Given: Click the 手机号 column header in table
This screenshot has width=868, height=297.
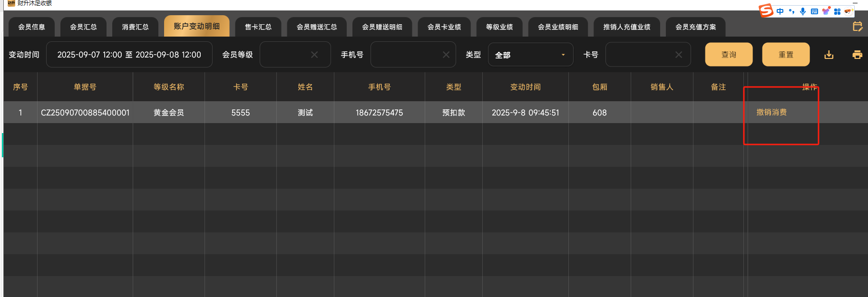Looking at the screenshot, I should click(x=380, y=87).
